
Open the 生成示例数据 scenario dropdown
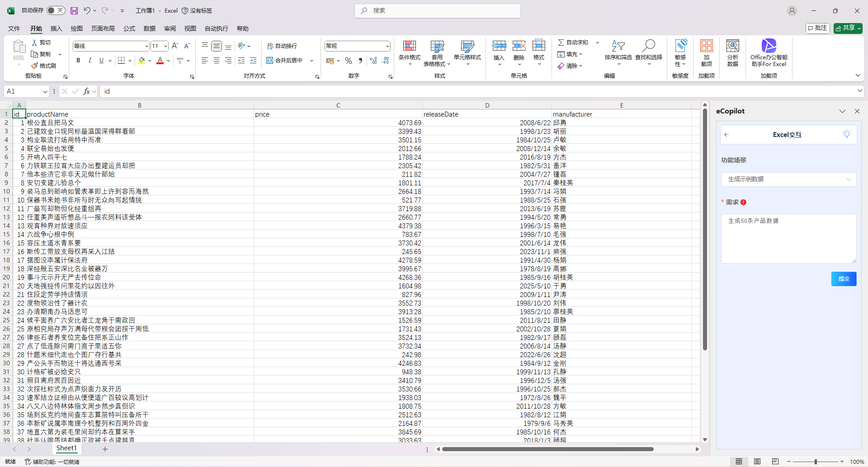788,179
